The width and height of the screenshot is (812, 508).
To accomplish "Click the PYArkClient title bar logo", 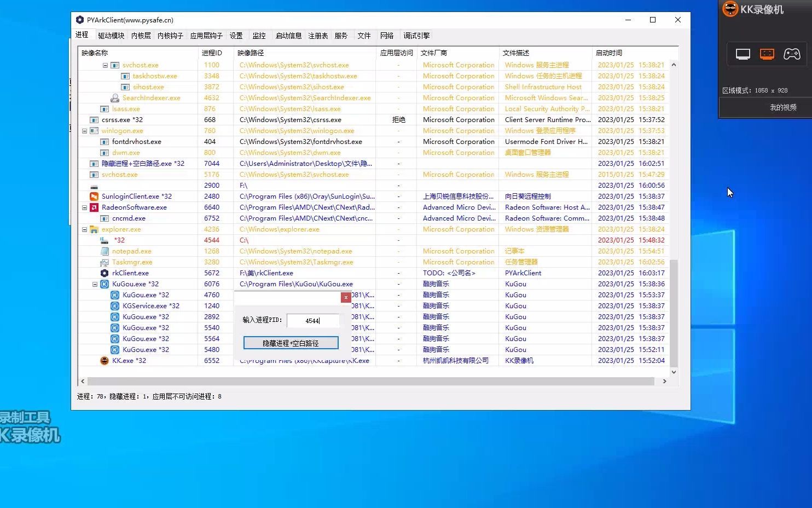I will 80,20.
